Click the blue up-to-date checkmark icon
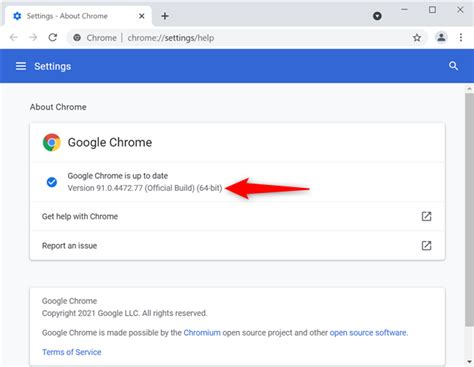This screenshot has width=474, height=367. (x=52, y=182)
